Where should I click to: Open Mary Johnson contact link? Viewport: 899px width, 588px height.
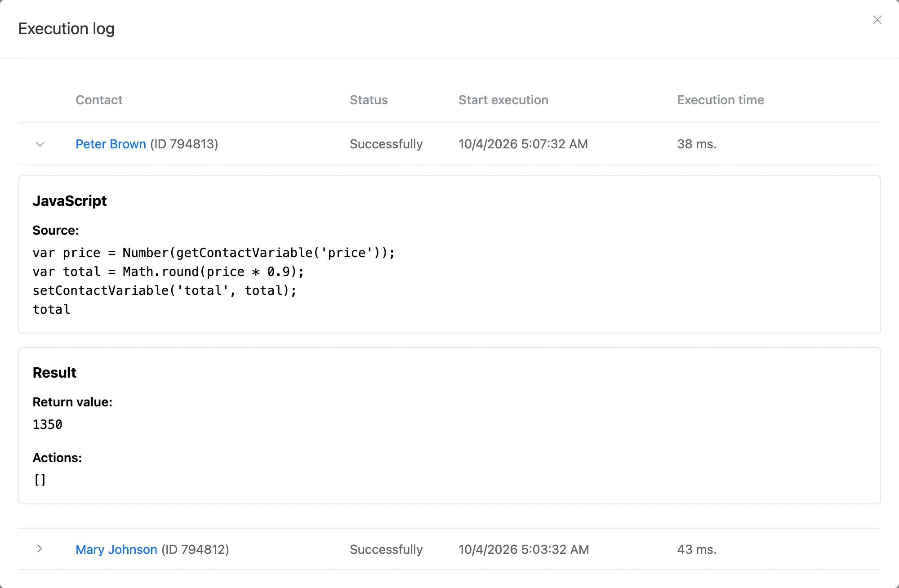pos(116,549)
